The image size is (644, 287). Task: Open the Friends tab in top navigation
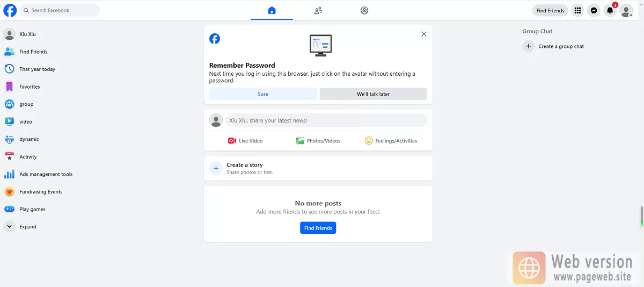pyautogui.click(x=318, y=10)
